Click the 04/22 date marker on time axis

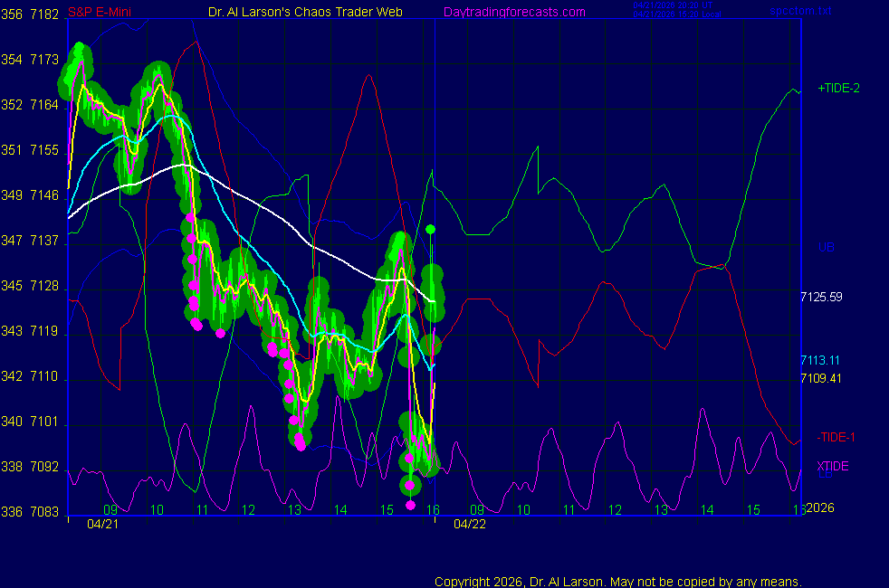click(x=470, y=524)
